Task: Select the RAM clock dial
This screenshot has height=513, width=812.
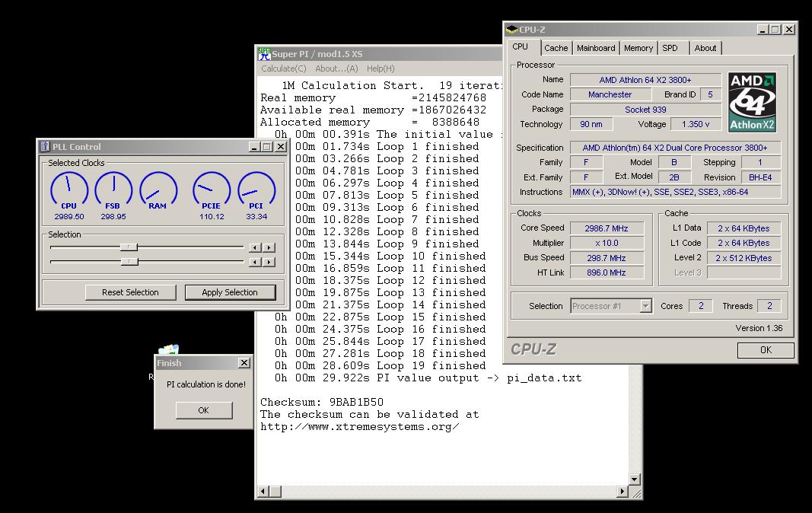Action: [x=158, y=189]
